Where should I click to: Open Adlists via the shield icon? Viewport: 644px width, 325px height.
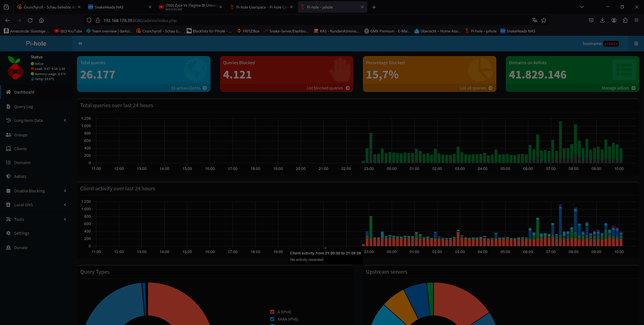[x=8, y=176]
